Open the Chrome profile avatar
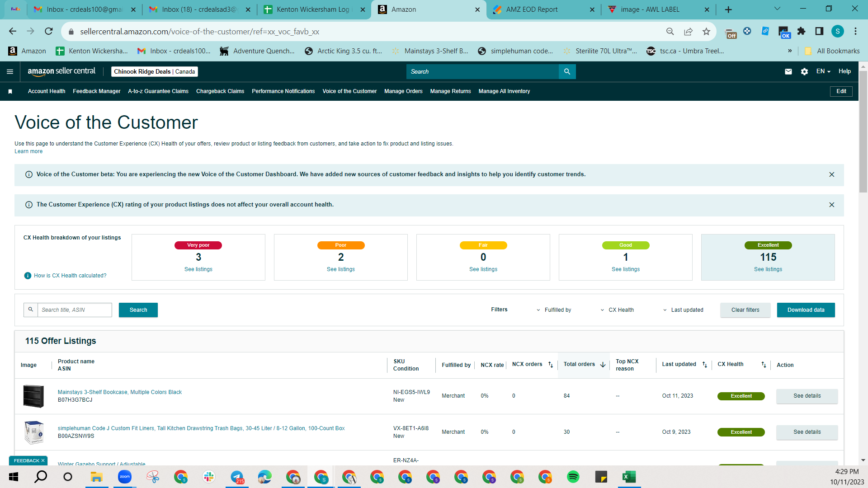The height and width of the screenshot is (488, 868). [x=838, y=31]
